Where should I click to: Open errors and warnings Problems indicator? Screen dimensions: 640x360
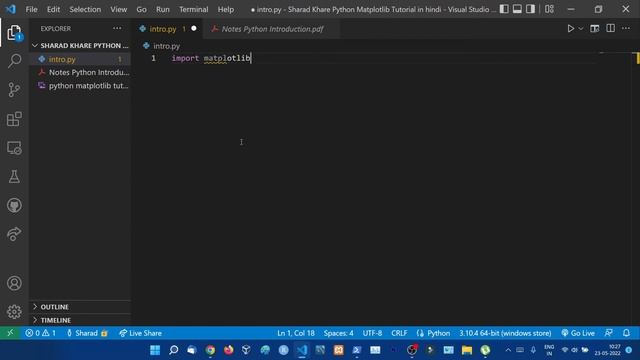pos(40,333)
